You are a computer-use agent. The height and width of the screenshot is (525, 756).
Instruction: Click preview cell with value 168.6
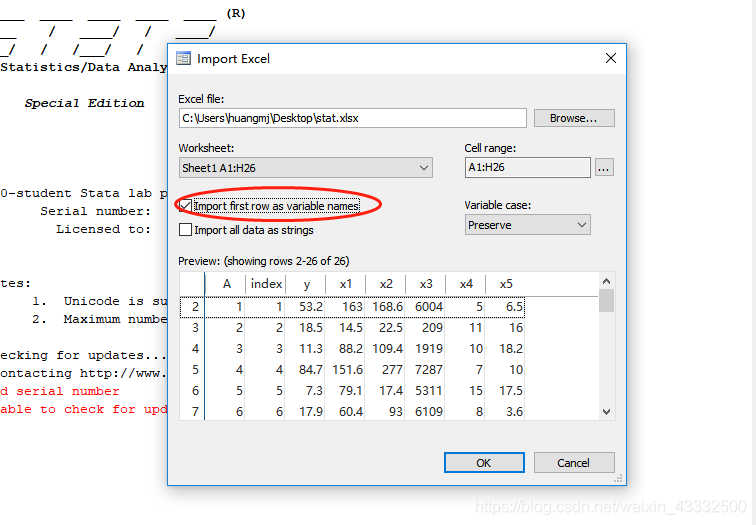coord(385,307)
